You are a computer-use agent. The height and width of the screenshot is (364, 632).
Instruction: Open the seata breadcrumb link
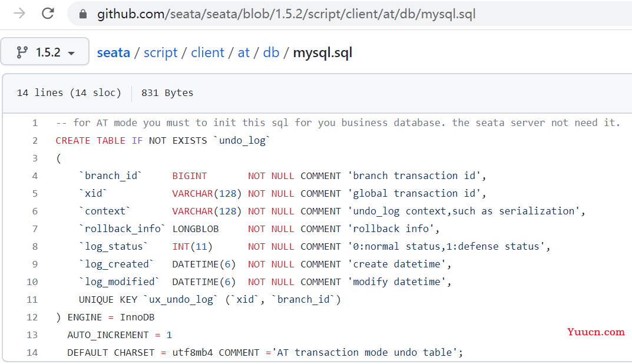[113, 52]
